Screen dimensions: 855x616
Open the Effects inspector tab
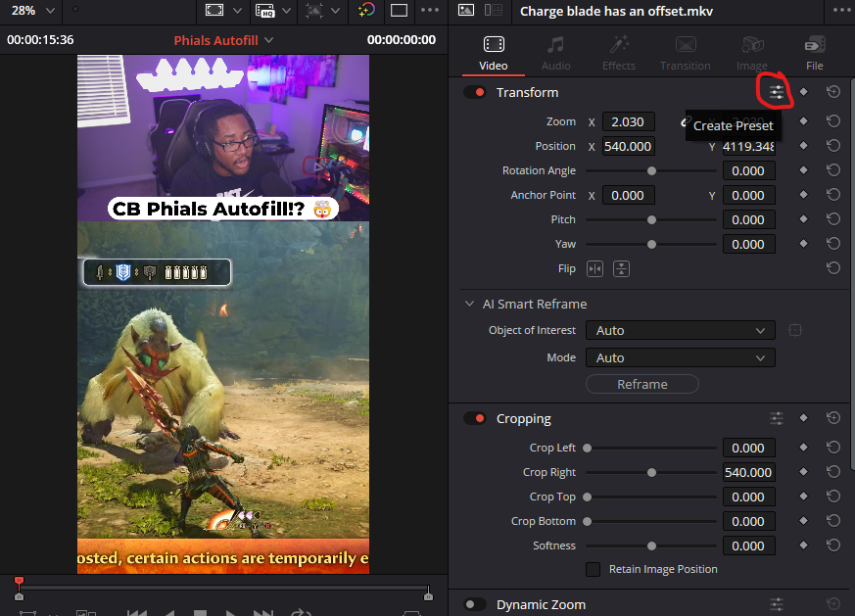click(x=619, y=54)
